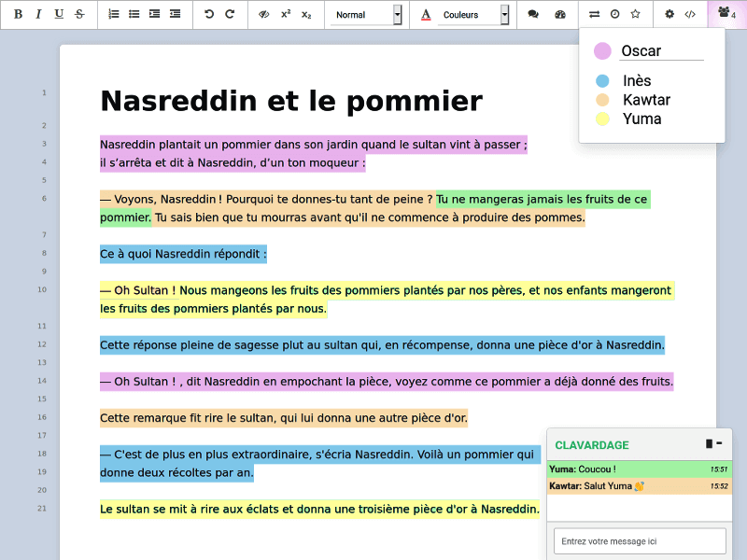
Task: Redo the last edit
Action: point(230,14)
